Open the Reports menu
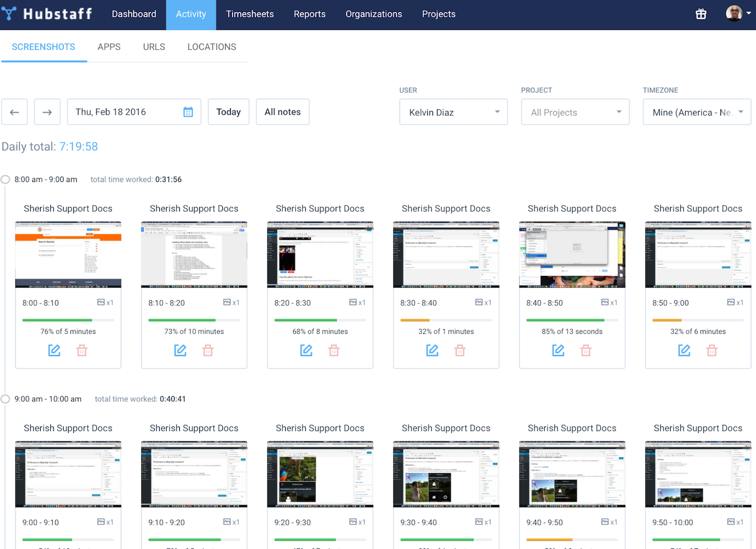The width and height of the screenshot is (756, 549). tap(309, 14)
